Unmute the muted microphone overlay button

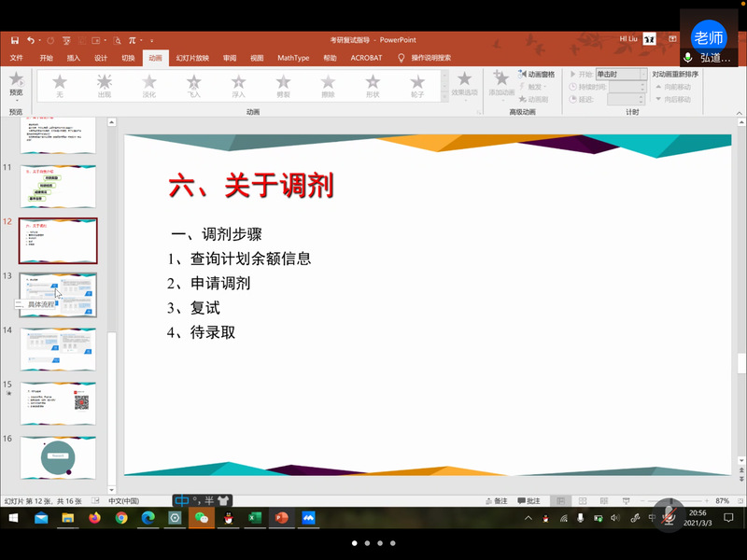click(668, 515)
